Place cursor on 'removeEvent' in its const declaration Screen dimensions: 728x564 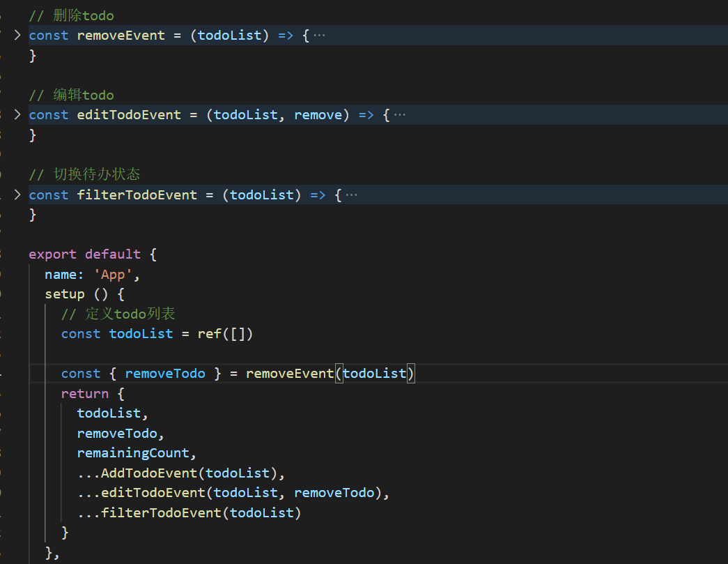(121, 36)
